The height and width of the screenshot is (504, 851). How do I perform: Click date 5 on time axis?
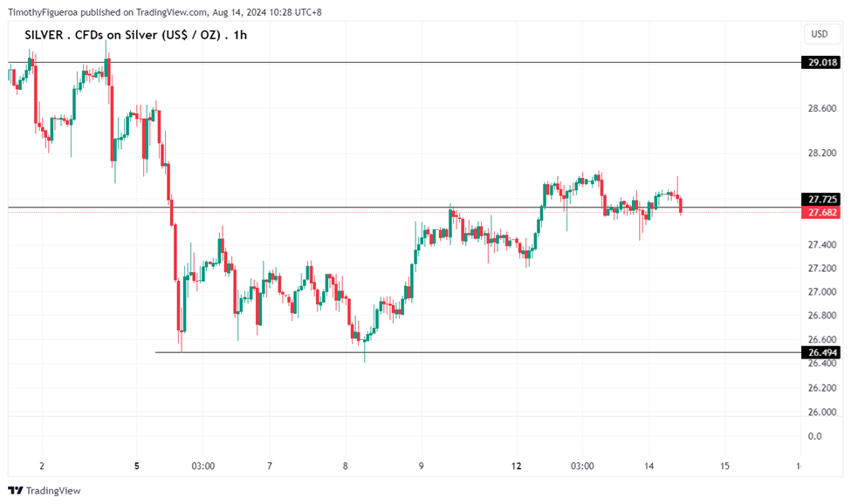[137, 466]
